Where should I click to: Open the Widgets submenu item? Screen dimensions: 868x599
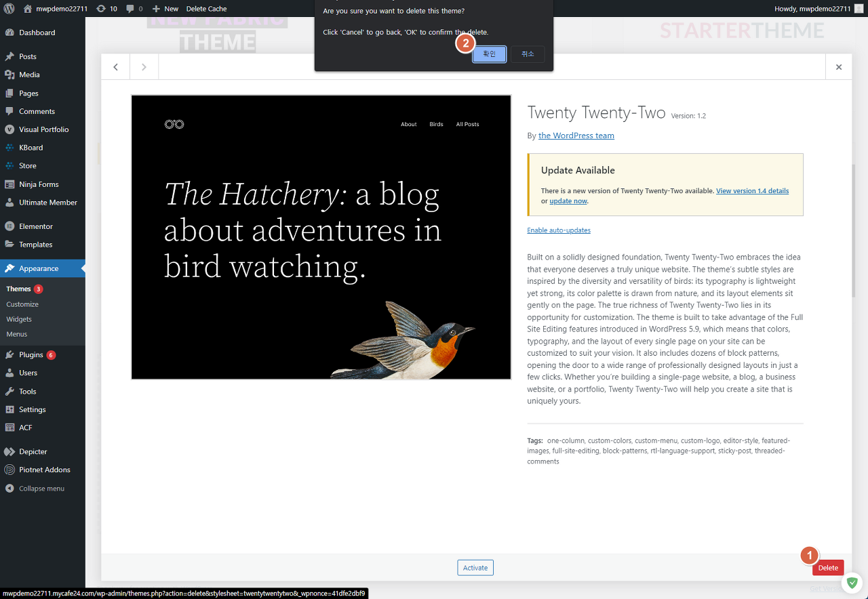(x=19, y=319)
